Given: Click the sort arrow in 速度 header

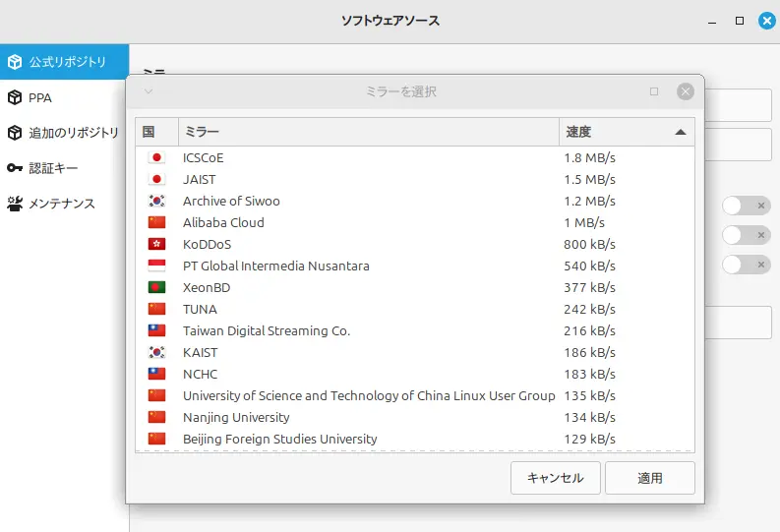Looking at the screenshot, I should tap(681, 132).
